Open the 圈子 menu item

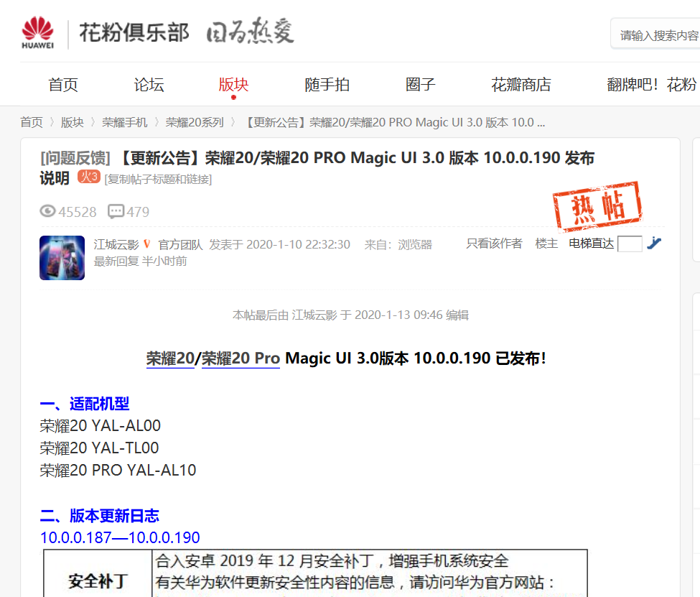pos(420,85)
